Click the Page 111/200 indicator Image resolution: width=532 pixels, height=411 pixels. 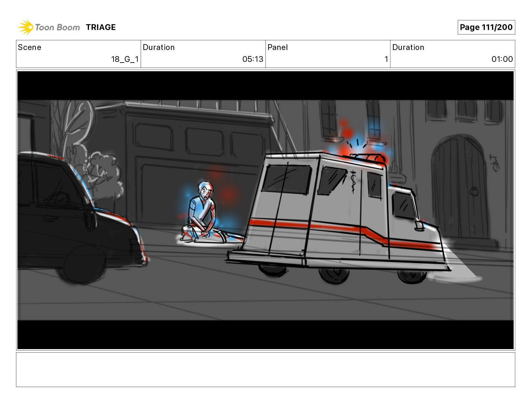coord(486,27)
